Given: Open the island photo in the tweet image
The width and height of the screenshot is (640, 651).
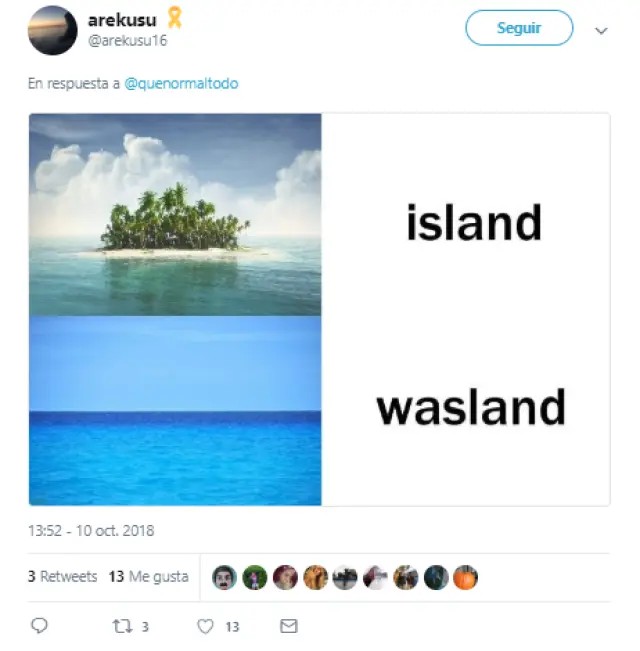Looking at the screenshot, I should 175,214.
